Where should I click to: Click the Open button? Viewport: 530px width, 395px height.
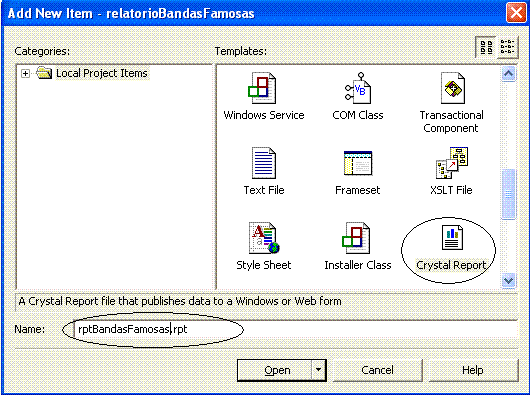tap(274, 370)
